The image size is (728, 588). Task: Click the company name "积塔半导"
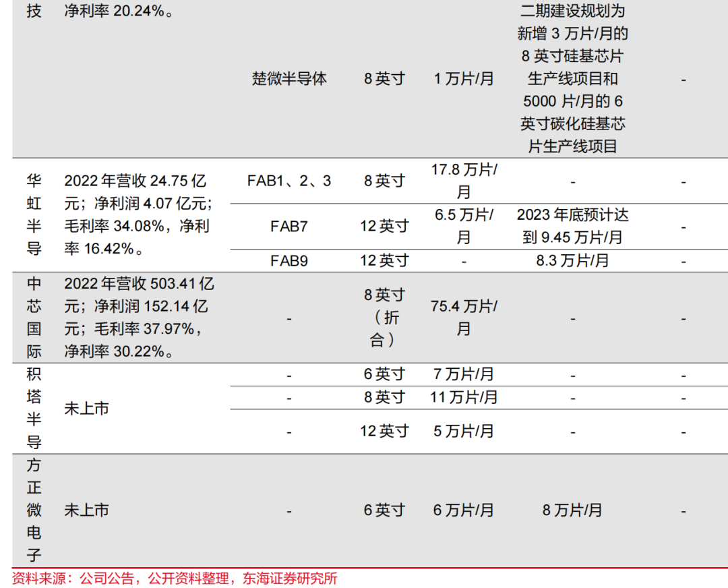coord(34,408)
